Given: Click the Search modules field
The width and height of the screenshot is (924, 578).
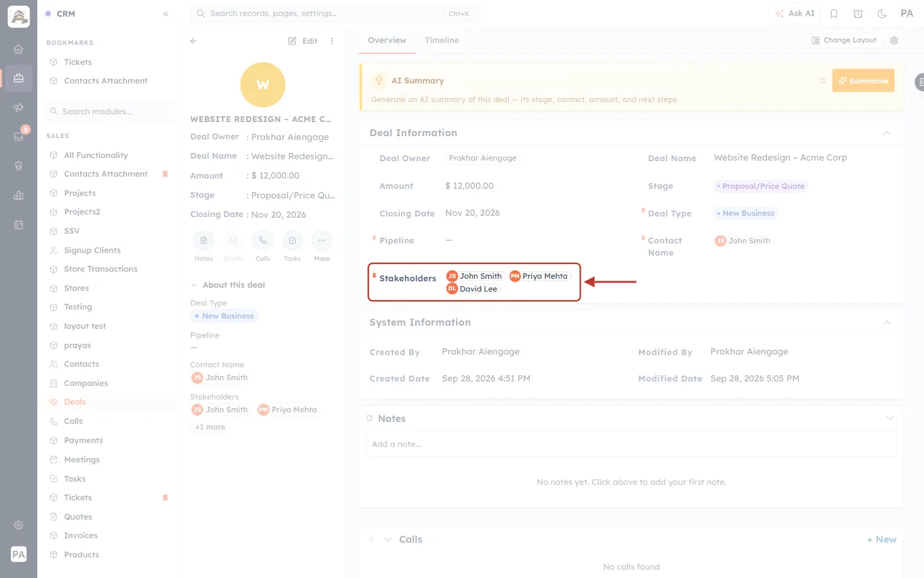Looking at the screenshot, I should (x=110, y=111).
